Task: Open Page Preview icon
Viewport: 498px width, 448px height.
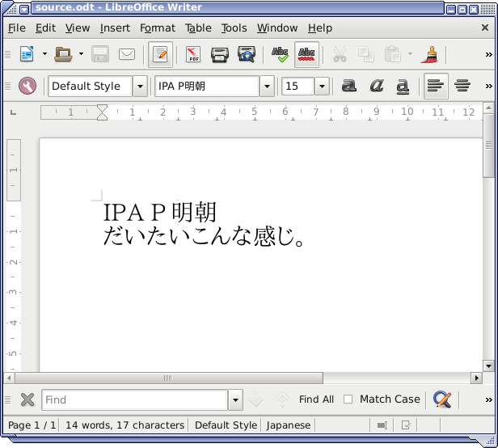Action: tap(247, 54)
